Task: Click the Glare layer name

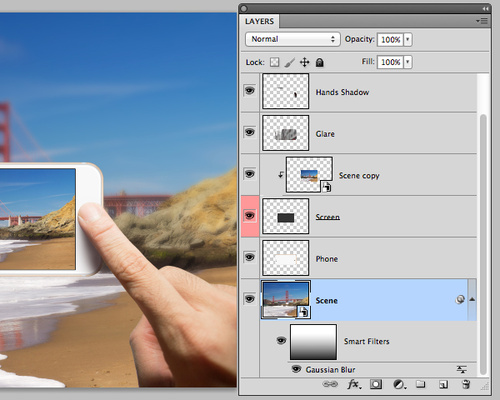Action: (x=325, y=134)
